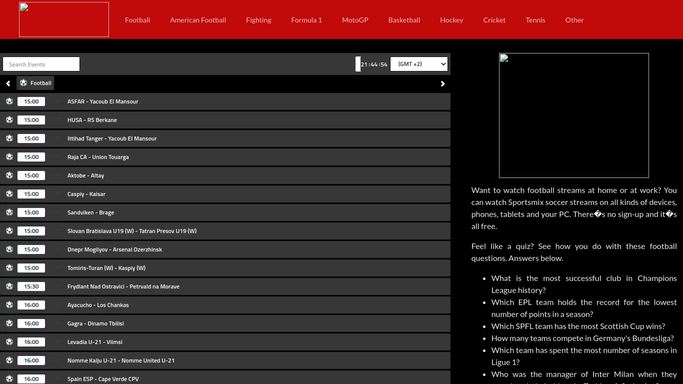The width and height of the screenshot is (683, 384).
Task: Click ball icon beside Nomme Kalju U-21
Action: [x=10, y=360]
